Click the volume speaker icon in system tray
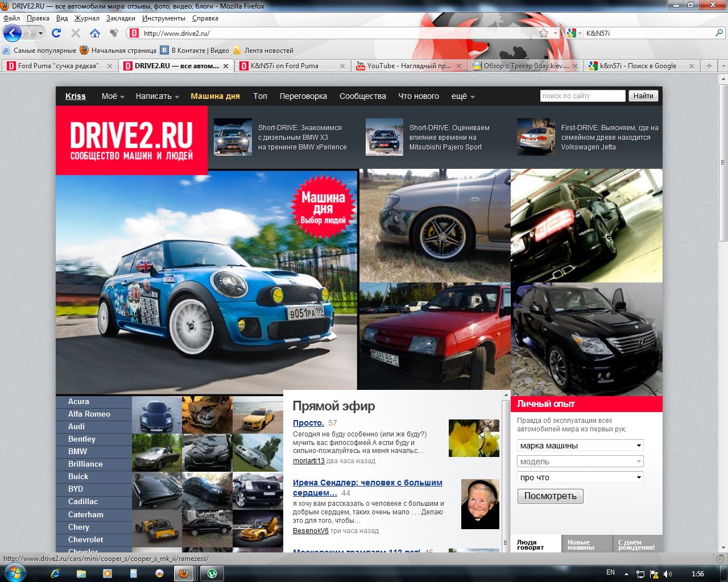 pos(668,574)
